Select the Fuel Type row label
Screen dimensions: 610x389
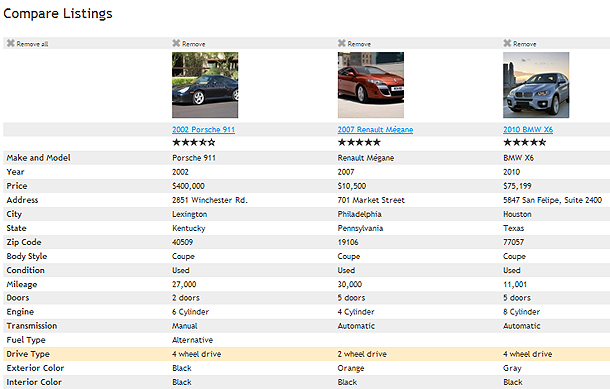click(x=26, y=340)
